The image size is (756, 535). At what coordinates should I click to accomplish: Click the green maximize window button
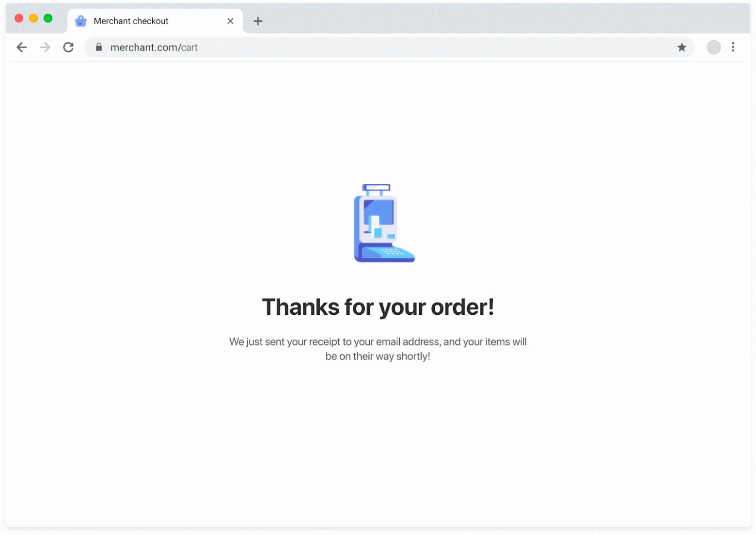point(48,18)
